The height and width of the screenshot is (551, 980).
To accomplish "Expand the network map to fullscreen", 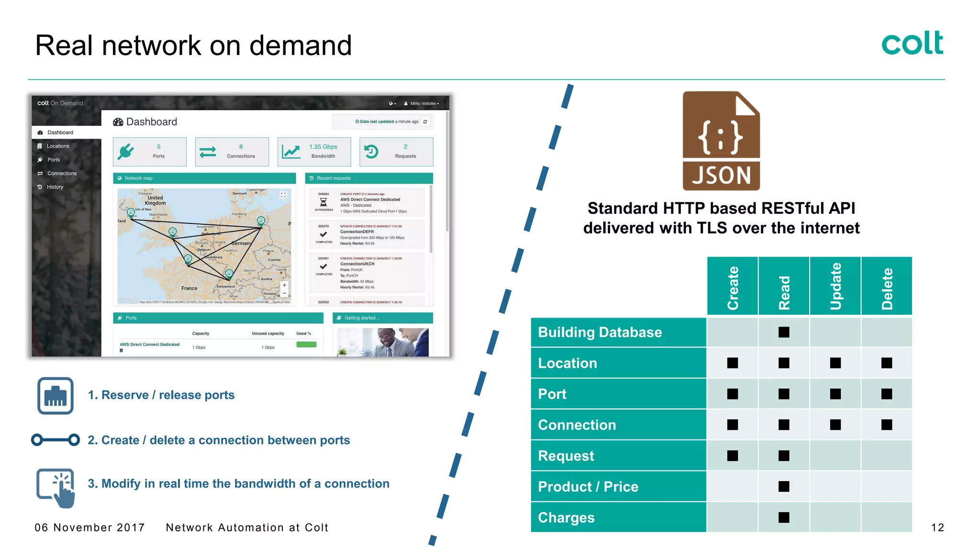I will (283, 195).
